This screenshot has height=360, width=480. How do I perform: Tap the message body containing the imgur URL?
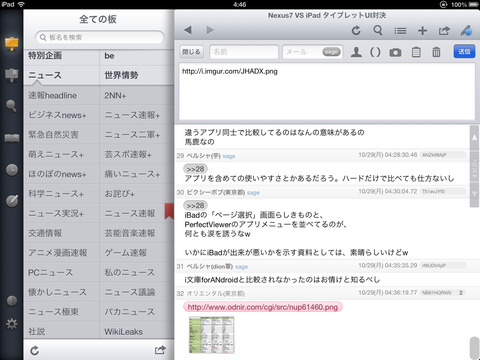tap(327, 91)
